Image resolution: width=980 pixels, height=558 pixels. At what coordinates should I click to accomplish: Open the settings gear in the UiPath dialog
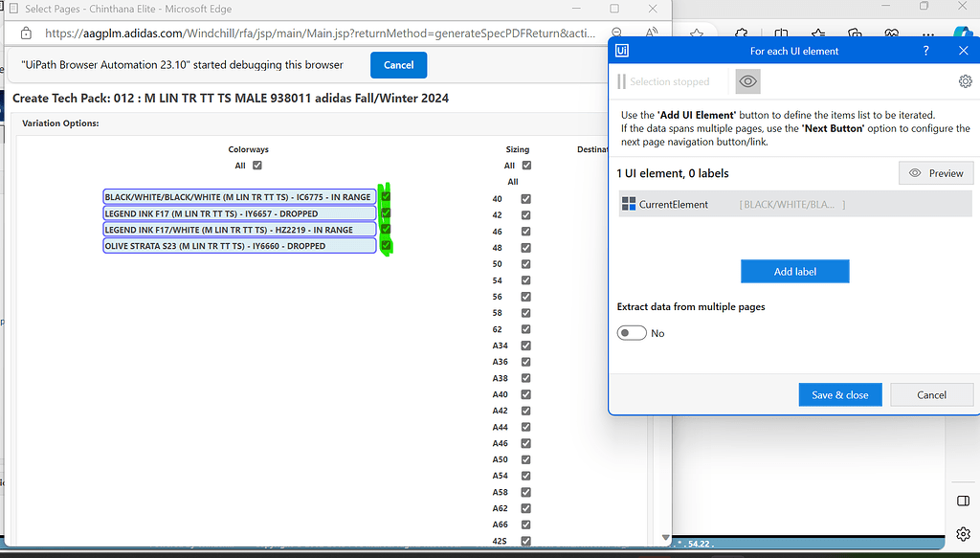965,81
